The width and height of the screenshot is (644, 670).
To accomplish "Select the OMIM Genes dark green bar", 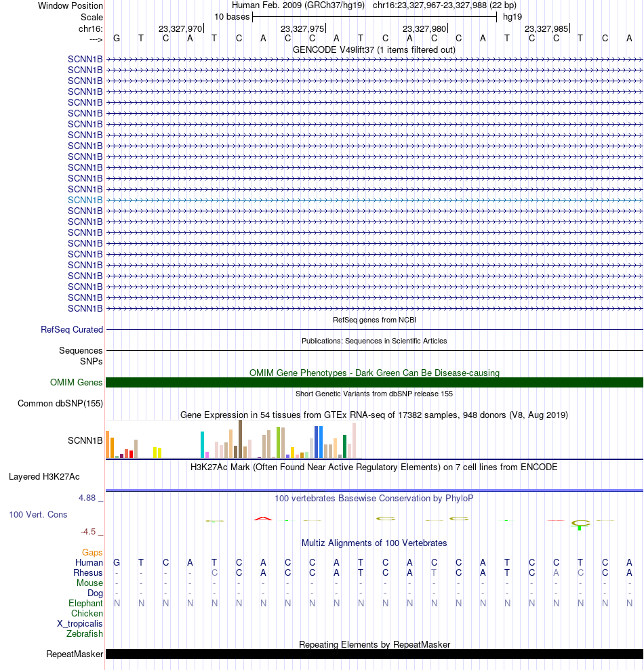I will click(374, 383).
